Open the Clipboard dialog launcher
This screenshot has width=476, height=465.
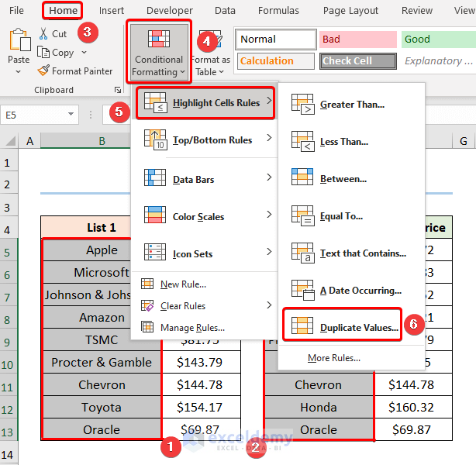pyautogui.click(x=118, y=90)
